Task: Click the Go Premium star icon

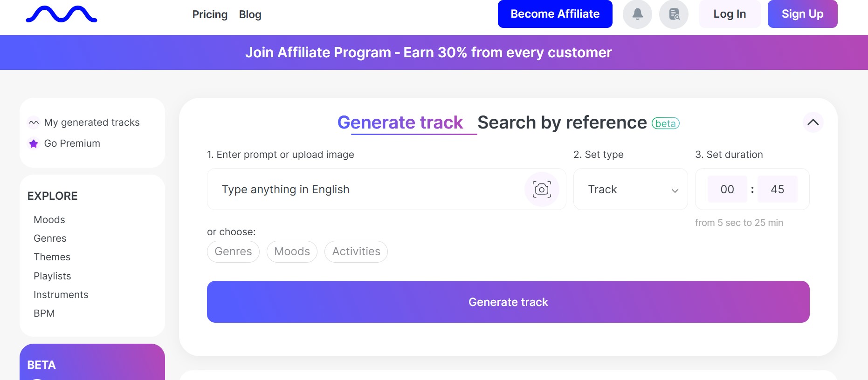Action: pos(34,143)
